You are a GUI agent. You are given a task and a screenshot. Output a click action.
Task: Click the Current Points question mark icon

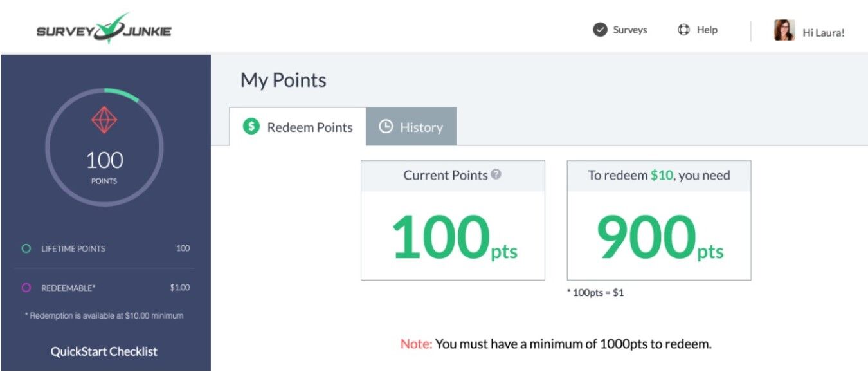(496, 174)
